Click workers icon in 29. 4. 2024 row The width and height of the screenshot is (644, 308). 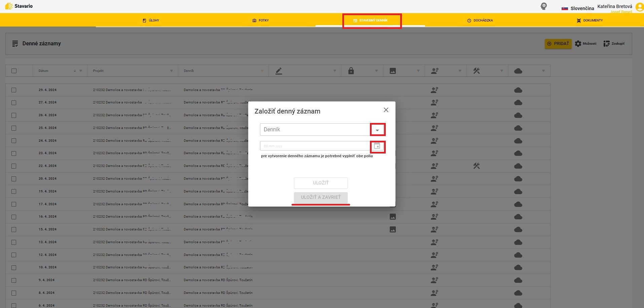point(434,90)
